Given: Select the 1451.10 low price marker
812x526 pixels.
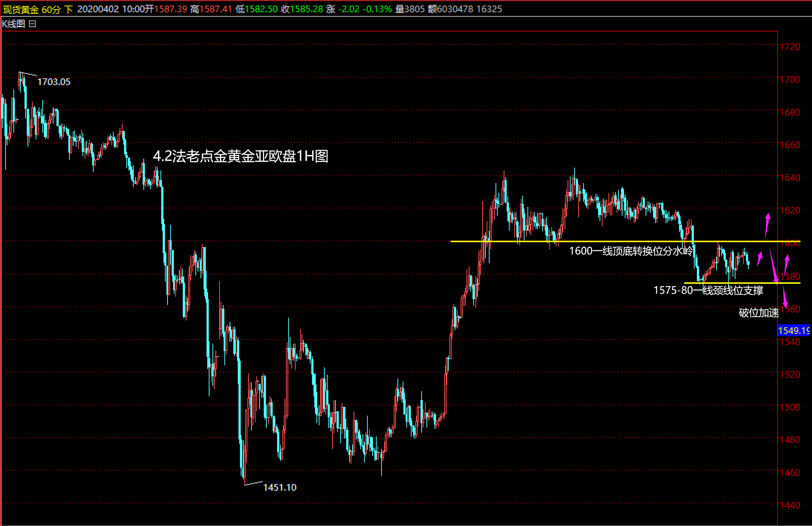Looking at the screenshot, I should point(280,487).
